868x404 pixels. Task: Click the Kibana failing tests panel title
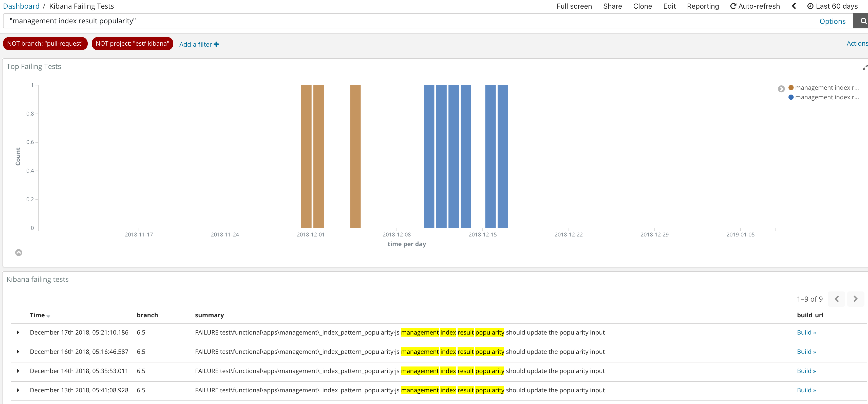37,279
